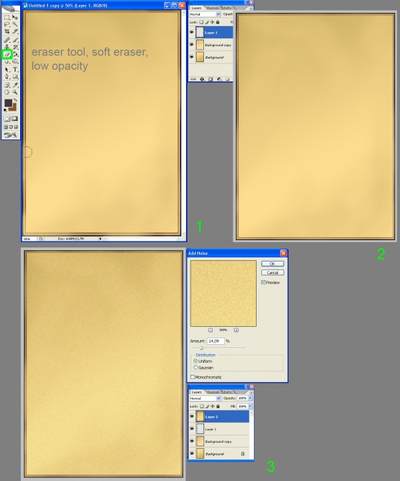Zoom in the Add Noise preview
400x481 pixels.
click(236, 330)
